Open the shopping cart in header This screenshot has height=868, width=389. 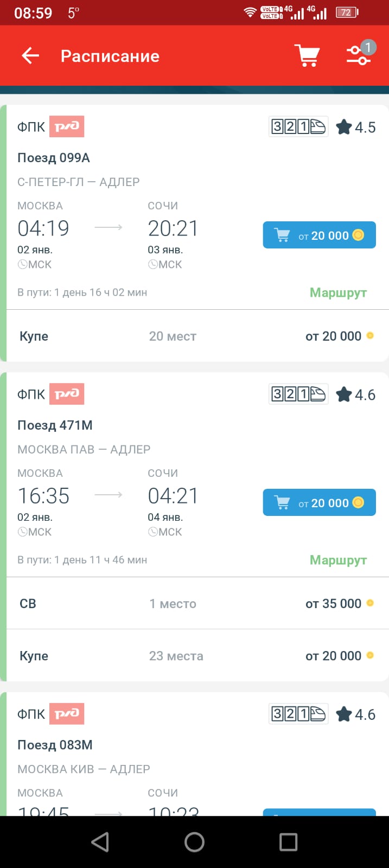pos(307,56)
